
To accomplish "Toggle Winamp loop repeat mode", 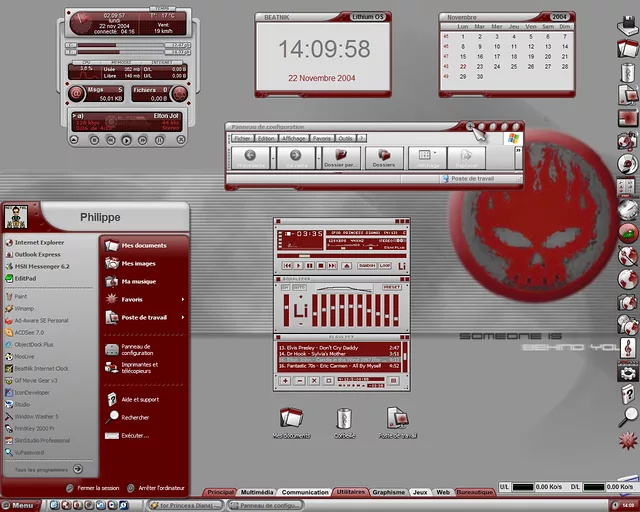I will click(x=385, y=266).
